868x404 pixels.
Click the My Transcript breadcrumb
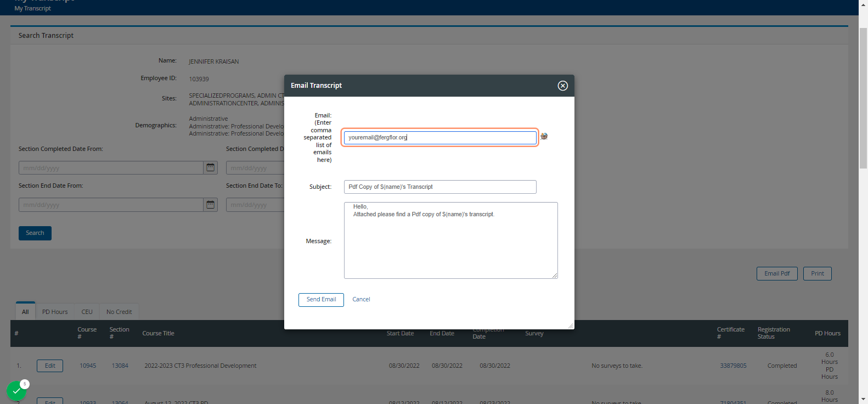33,8
